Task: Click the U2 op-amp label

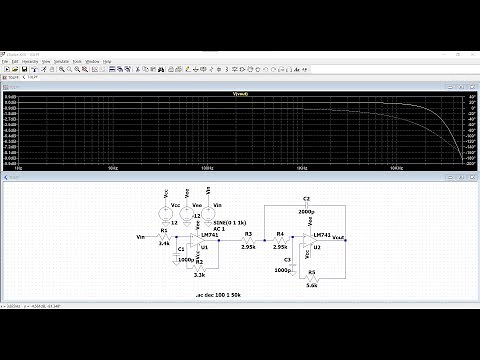Action: coord(317,247)
